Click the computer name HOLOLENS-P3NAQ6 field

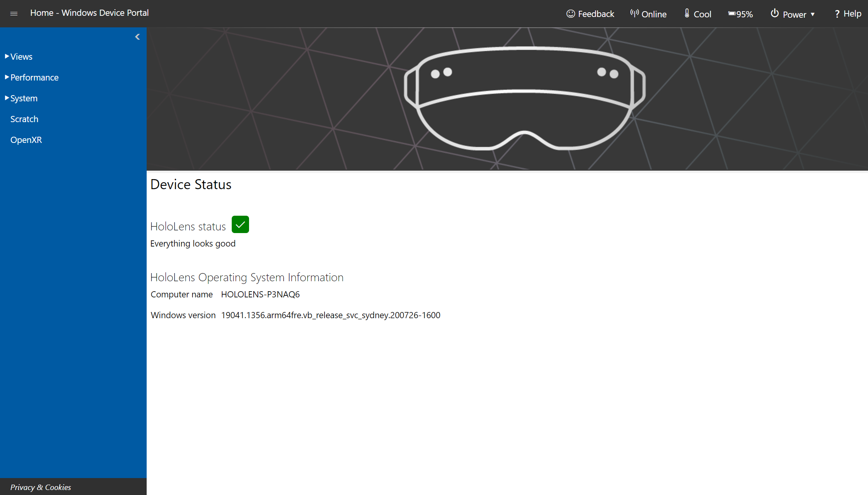click(x=259, y=294)
